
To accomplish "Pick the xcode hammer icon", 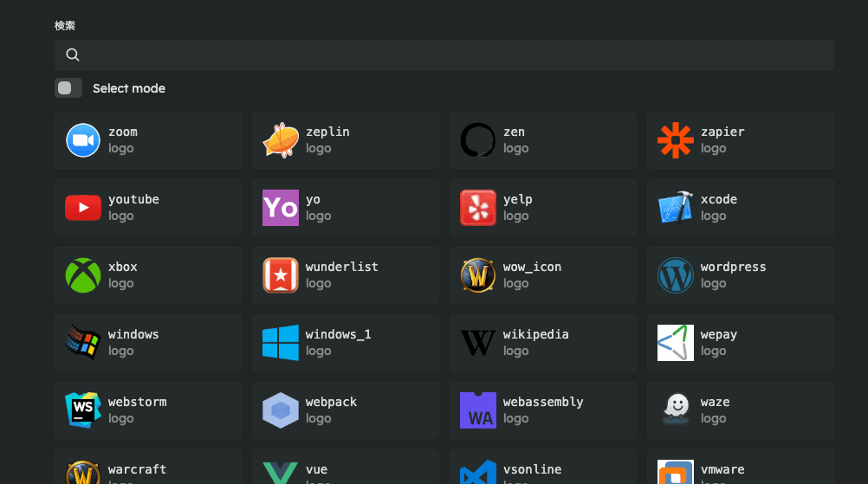I will [x=676, y=208].
